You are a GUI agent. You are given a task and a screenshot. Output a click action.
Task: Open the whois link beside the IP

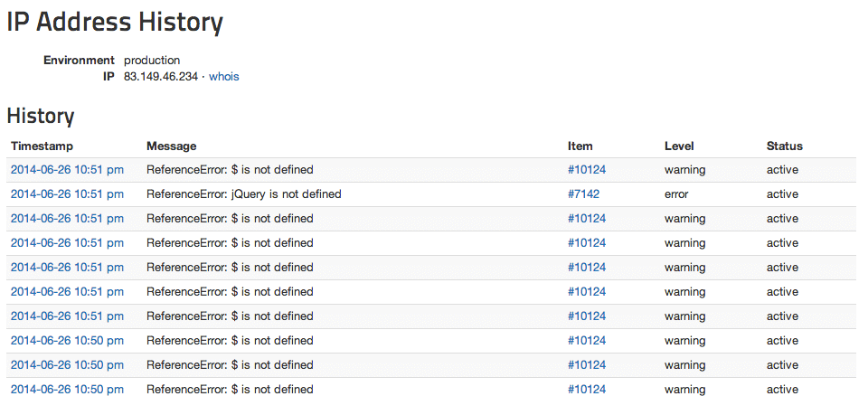[x=223, y=77]
